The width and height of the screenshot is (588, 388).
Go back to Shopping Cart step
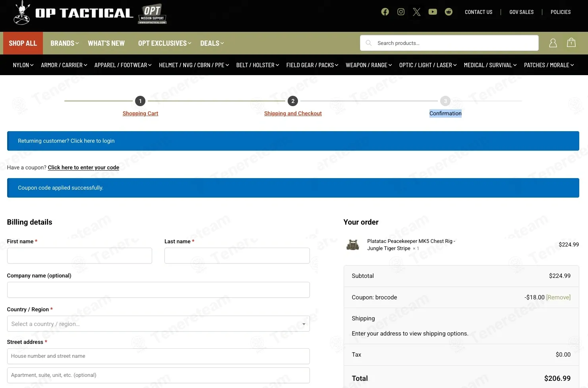(x=140, y=113)
